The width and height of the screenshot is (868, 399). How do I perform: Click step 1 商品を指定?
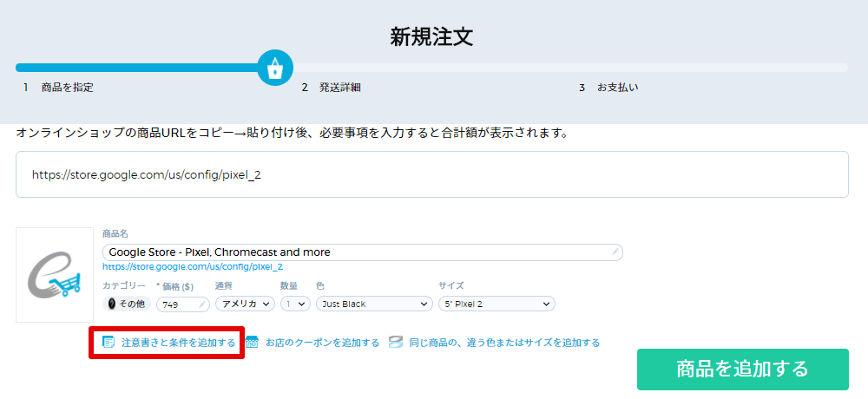(59, 88)
